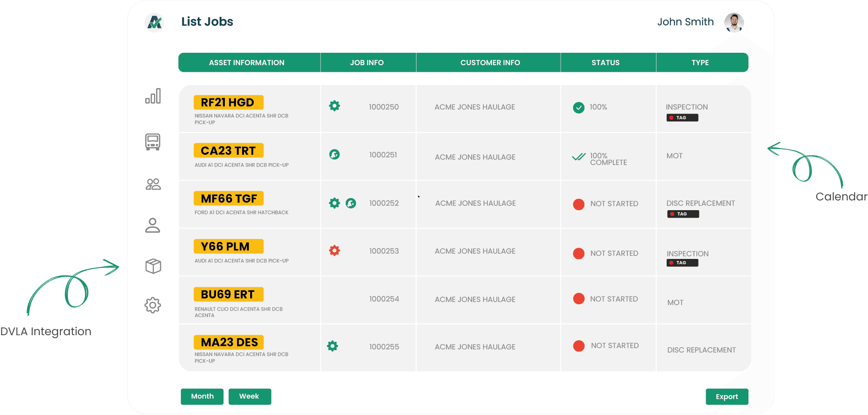Click the red status dot for BU69 ERT

[579, 298]
